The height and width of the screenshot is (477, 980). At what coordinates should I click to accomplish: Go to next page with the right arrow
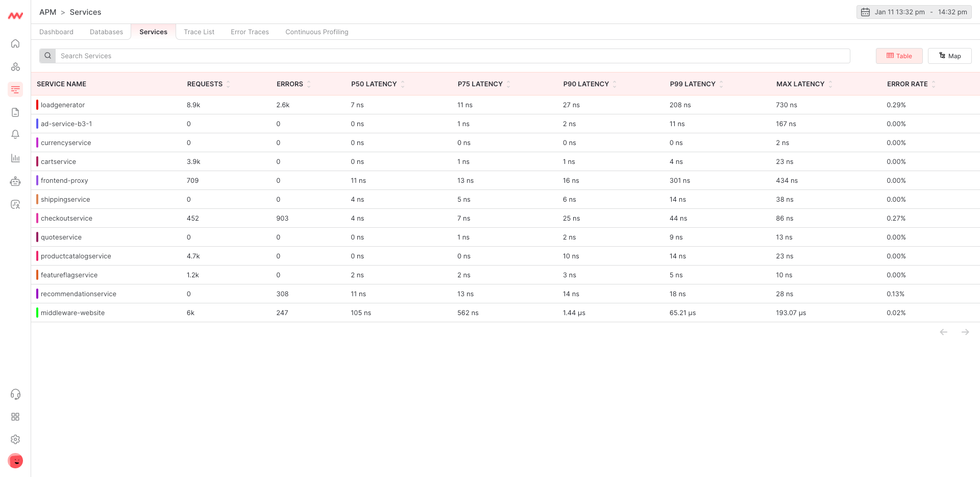(965, 332)
